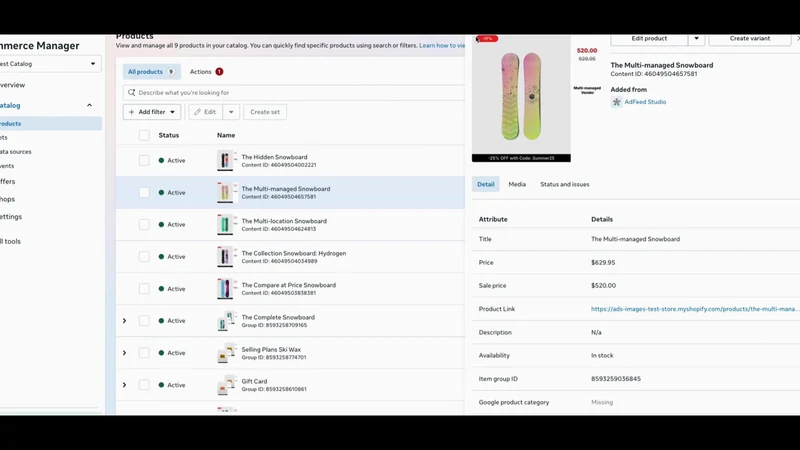Check The Hidden Snowboard row checkbox

[144, 160]
